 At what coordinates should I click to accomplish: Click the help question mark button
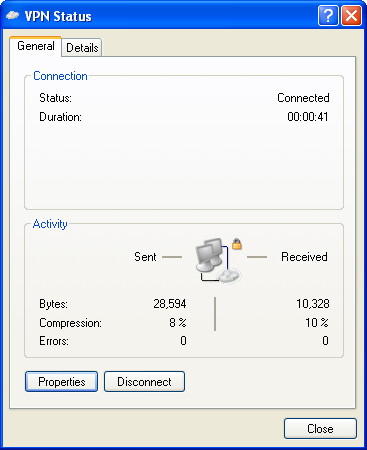pos(328,16)
